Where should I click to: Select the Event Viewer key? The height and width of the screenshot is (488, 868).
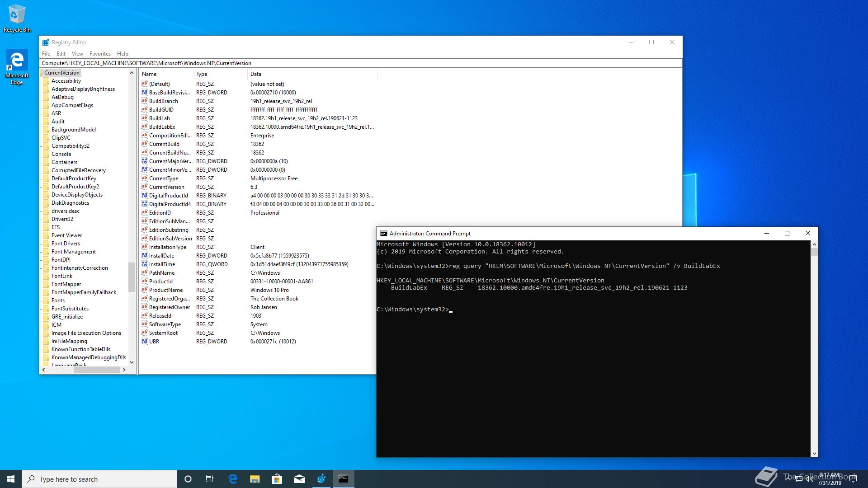(x=67, y=235)
